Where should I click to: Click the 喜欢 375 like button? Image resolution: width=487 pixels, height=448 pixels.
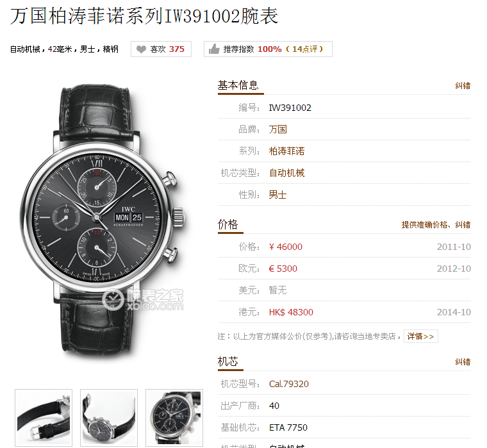coord(161,49)
